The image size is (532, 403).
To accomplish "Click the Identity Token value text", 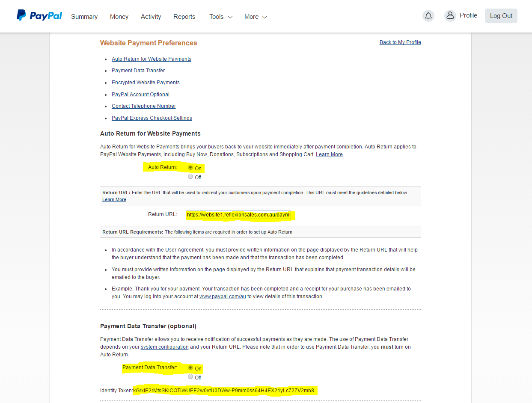I will pos(223,391).
